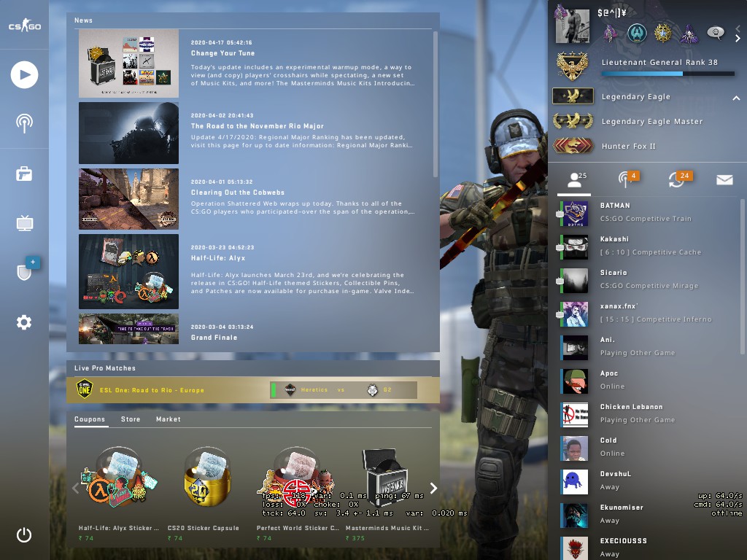
Task: Open the Watch TV icon
Action: tap(24, 222)
